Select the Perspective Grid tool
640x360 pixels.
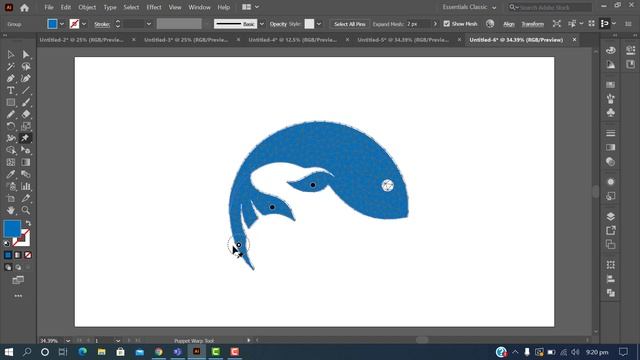(26, 150)
